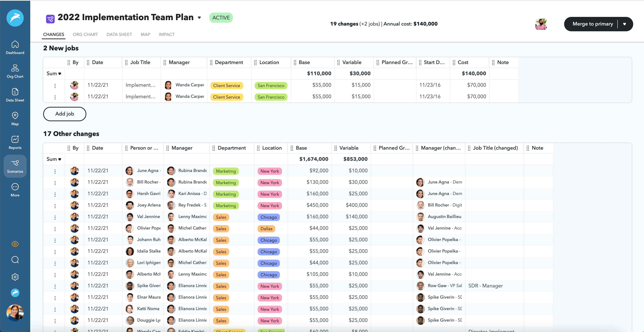Toggle the orange eye visibility icon

(15, 244)
